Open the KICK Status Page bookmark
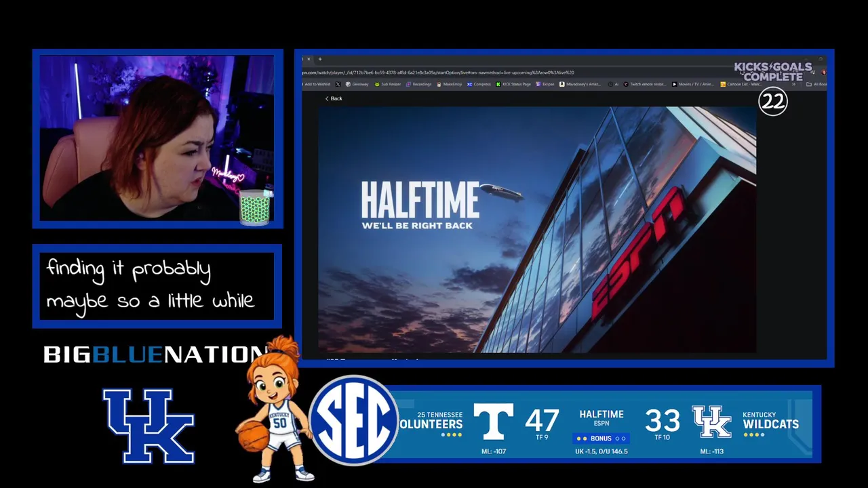This screenshot has height=488, width=868. point(513,84)
